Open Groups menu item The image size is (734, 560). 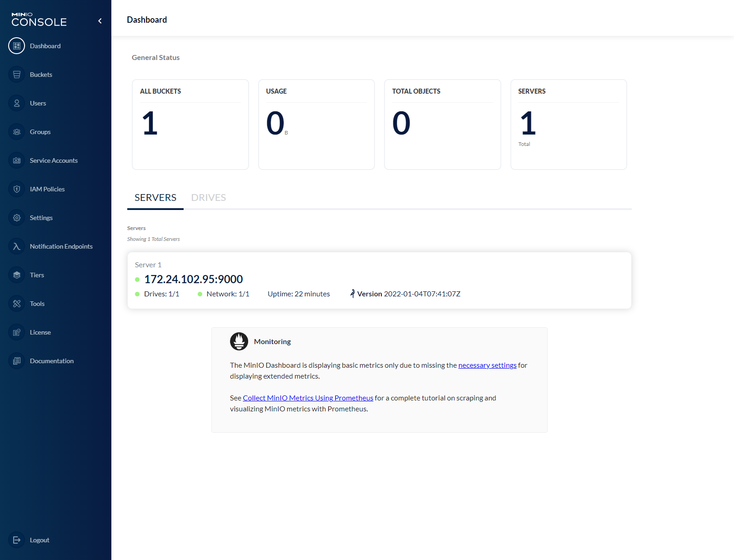pos(40,132)
